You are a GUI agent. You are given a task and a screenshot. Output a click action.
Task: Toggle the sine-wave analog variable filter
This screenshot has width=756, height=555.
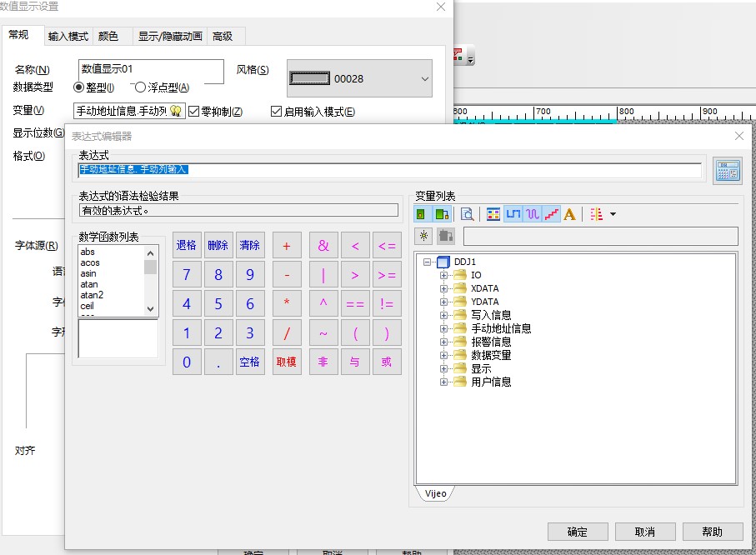click(x=532, y=214)
